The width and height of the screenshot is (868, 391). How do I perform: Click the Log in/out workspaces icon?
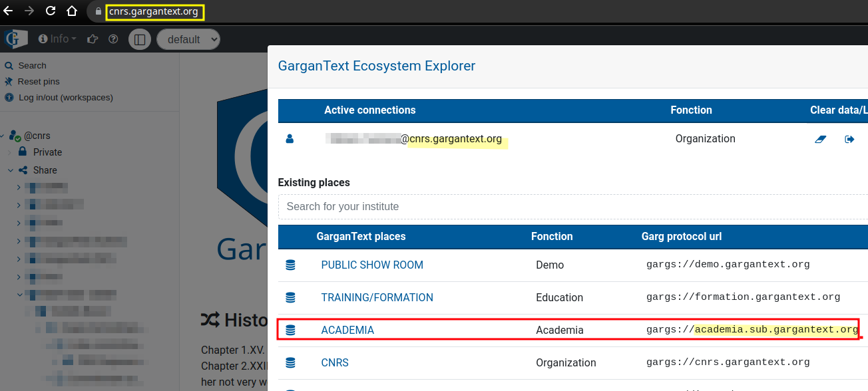click(x=9, y=98)
